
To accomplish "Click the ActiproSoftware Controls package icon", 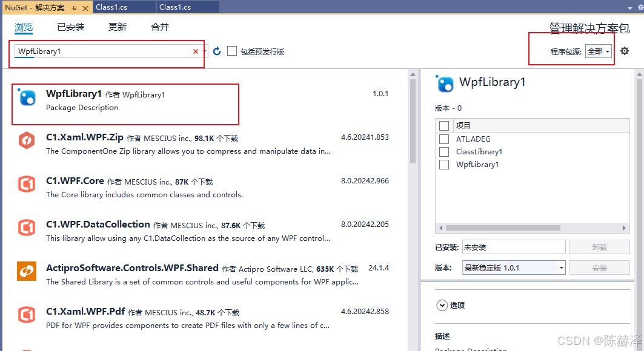I will click(x=27, y=271).
